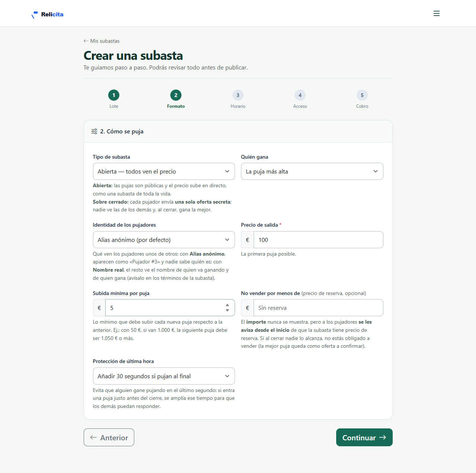
Task: Decrease Subida mínima with down arrow
Action: [227, 310]
